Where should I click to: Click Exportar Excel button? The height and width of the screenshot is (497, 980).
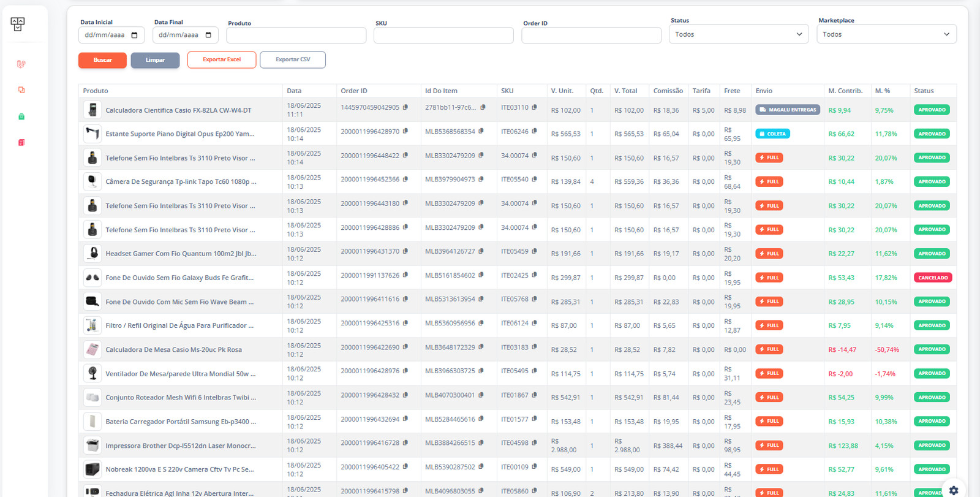tap(222, 59)
